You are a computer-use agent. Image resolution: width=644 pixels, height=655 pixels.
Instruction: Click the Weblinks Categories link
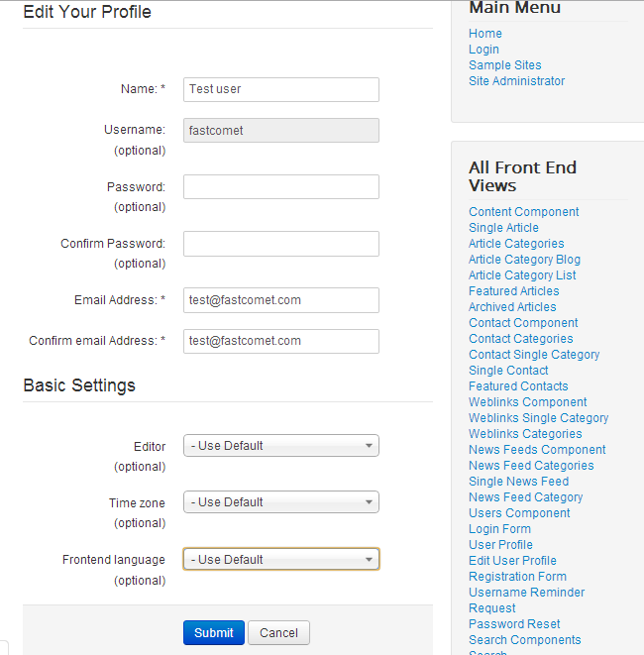525,434
